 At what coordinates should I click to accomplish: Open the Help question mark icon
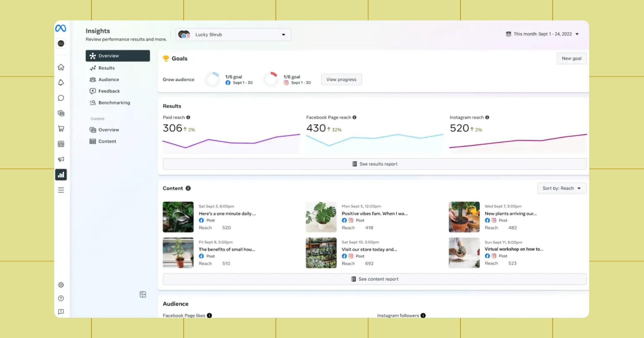point(61,298)
